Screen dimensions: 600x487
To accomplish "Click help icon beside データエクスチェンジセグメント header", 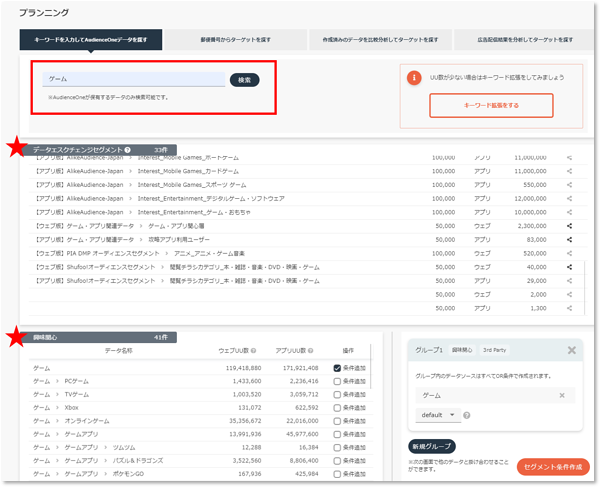I will tap(128, 148).
